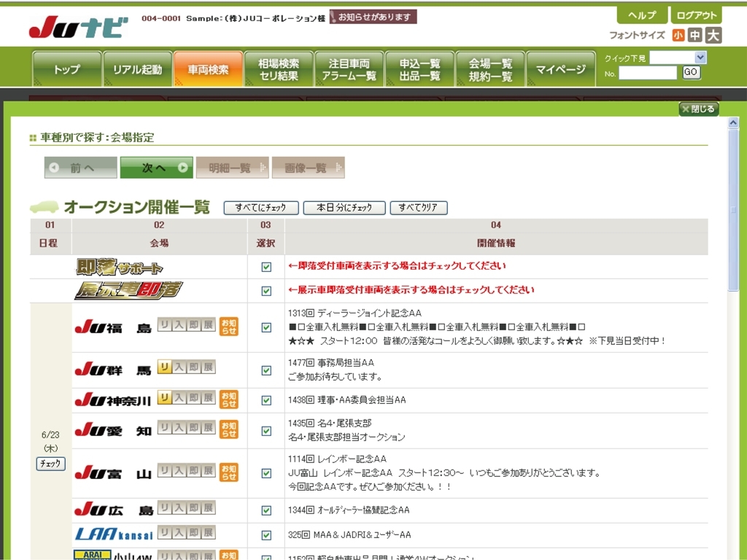The width and height of the screenshot is (747, 560).
Task: Click the リ badge in the LAA kansai row
Action: click(x=165, y=532)
